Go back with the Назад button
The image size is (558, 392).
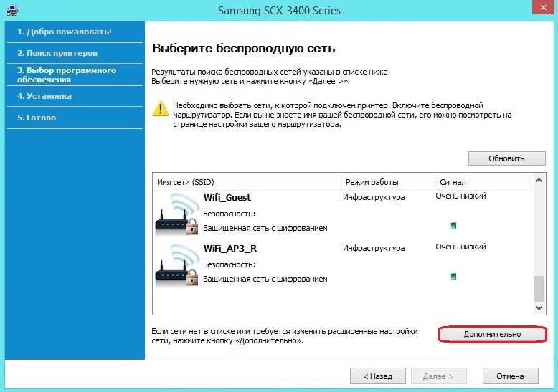(377, 376)
